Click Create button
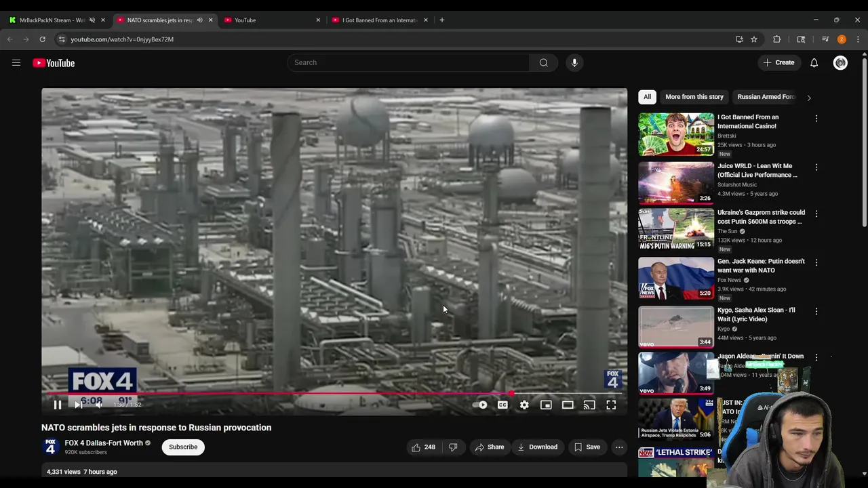The image size is (868, 488). coord(778,62)
